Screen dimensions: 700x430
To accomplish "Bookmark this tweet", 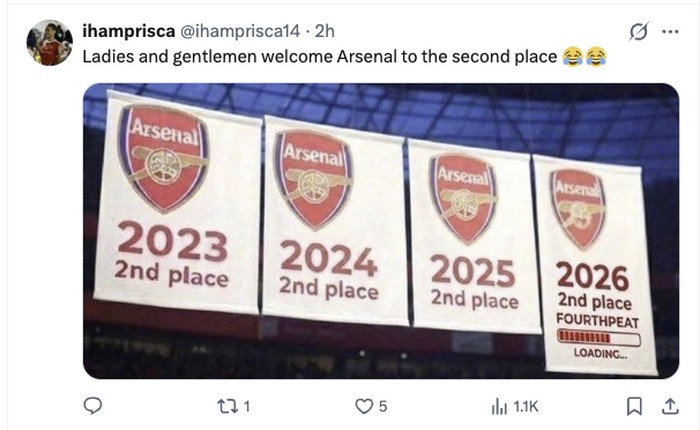I will click(x=633, y=406).
